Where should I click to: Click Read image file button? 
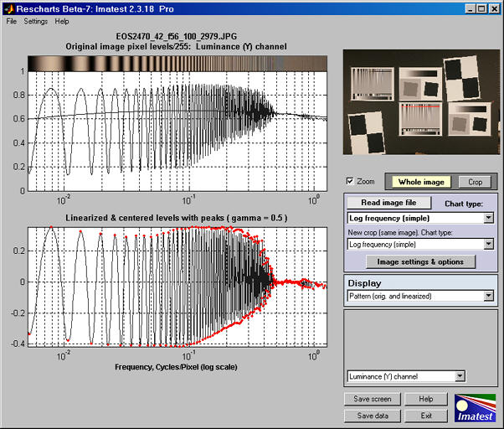coord(388,203)
